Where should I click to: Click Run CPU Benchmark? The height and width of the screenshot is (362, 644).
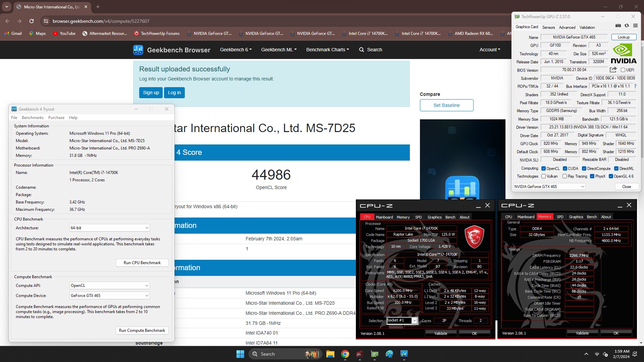tap(142, 263)
